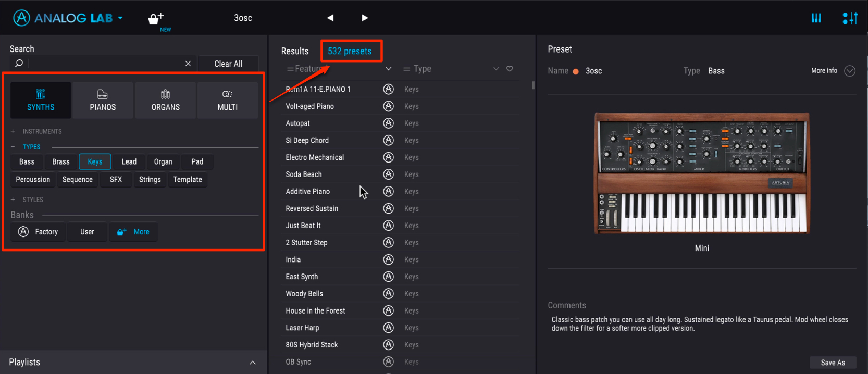Go to previous preset arrow

tap(330, 18)
